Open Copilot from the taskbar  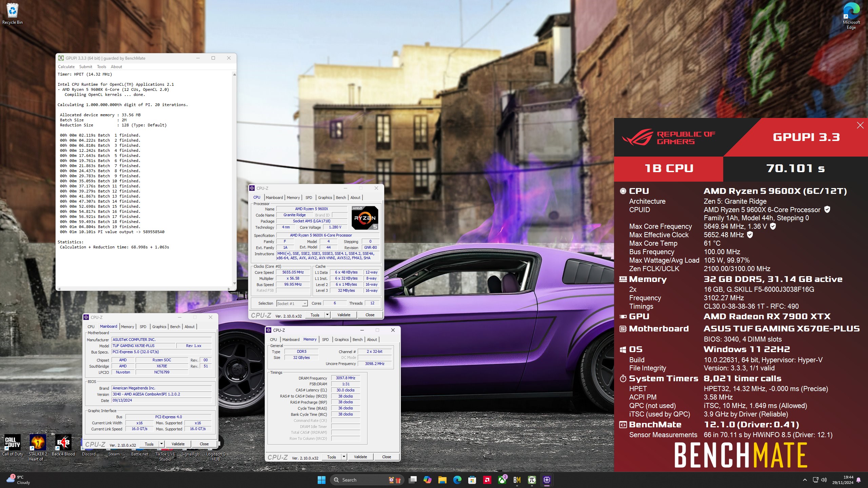pyautogui.click(x=428, y=480)
